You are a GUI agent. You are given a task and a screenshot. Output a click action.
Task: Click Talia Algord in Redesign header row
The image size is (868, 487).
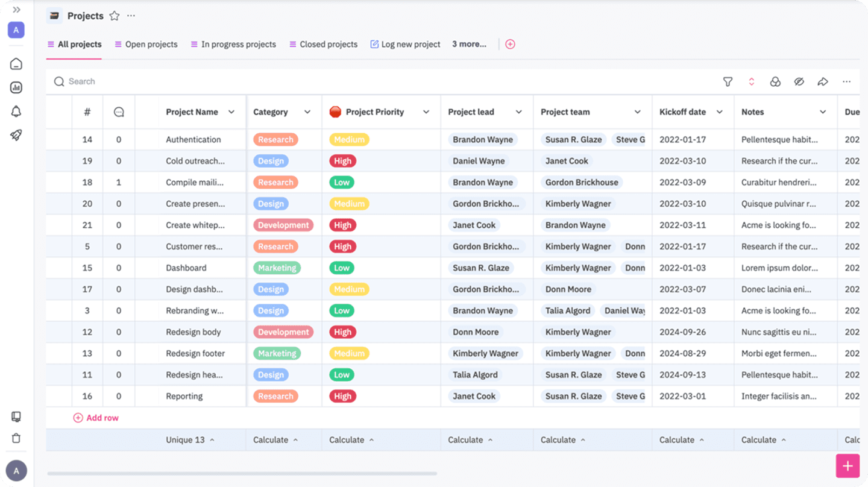tap(476, 375)
